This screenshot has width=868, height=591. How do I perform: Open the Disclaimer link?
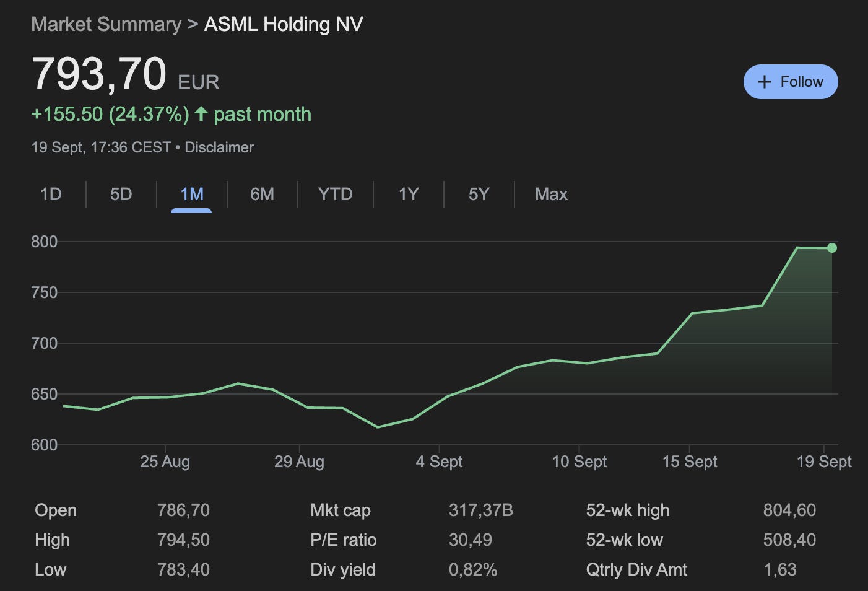click(219, 147)
